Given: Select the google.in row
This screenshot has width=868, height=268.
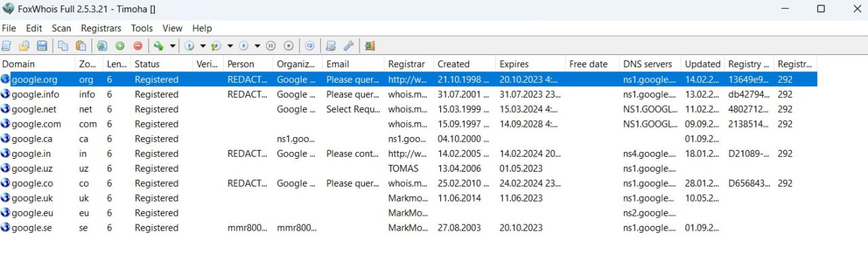Looking at the screenshot, I should 408,154.
